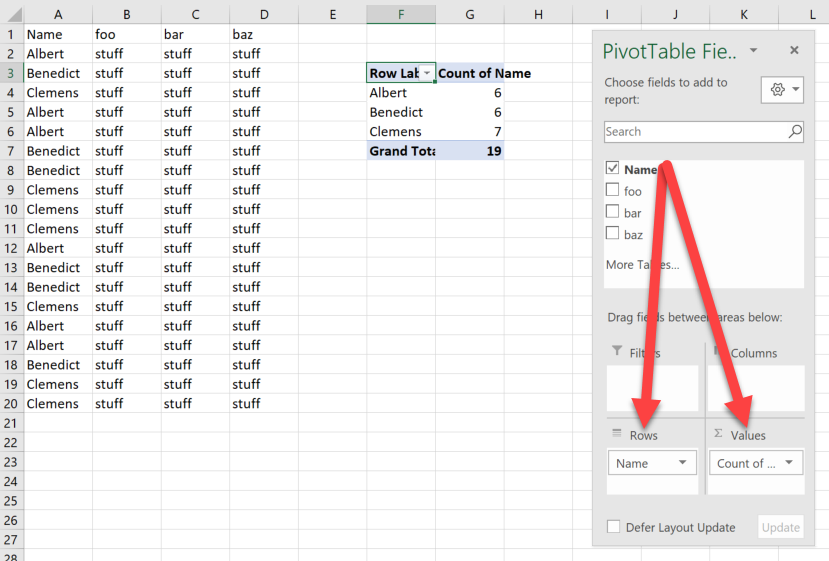
Task: Select column F header
Action: coord(401,14)
